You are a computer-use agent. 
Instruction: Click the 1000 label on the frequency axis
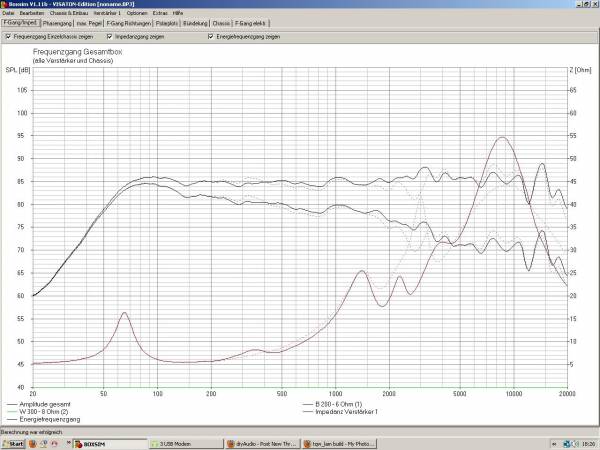[x=335, y=394]
